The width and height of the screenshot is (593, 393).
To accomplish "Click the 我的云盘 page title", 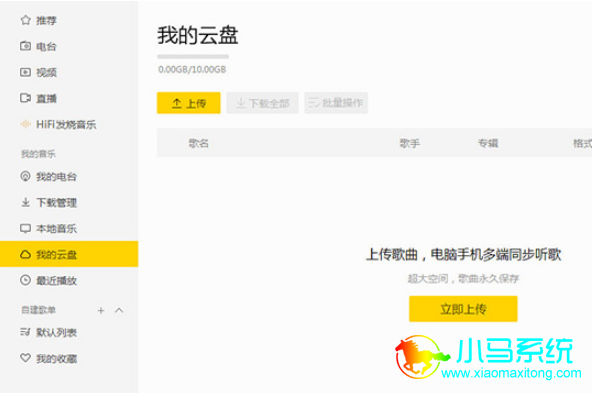I will tap(198, 36).
